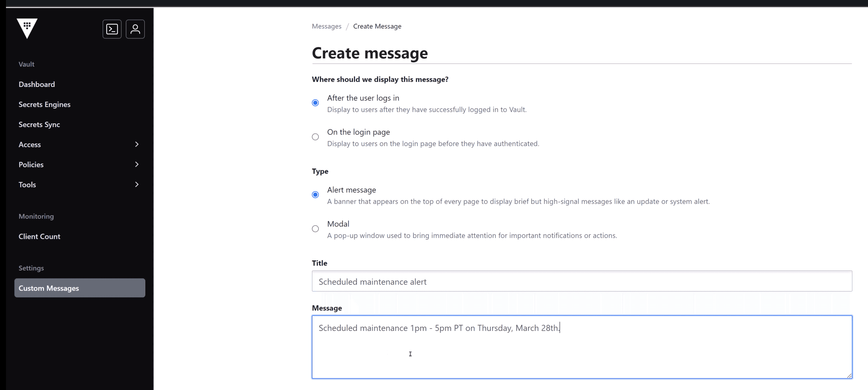Open the user profile menu icon
Image resolution: width=868 pixels, height=390 pixels.
click(x=135, y=29)
